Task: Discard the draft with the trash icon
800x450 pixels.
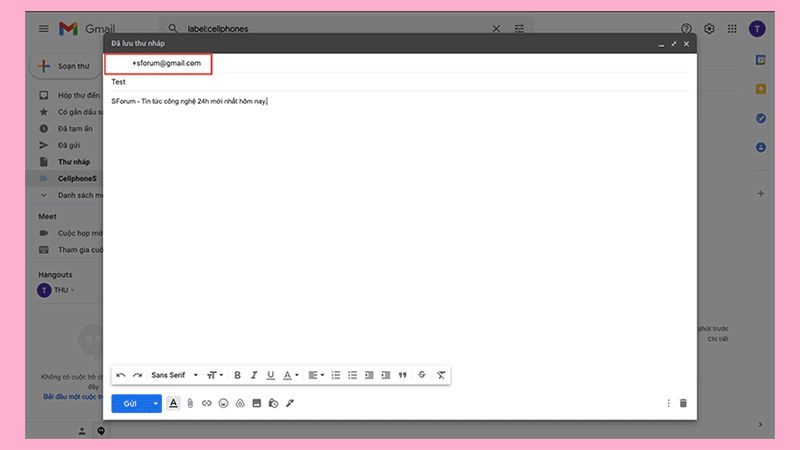Action: point(683,403)
